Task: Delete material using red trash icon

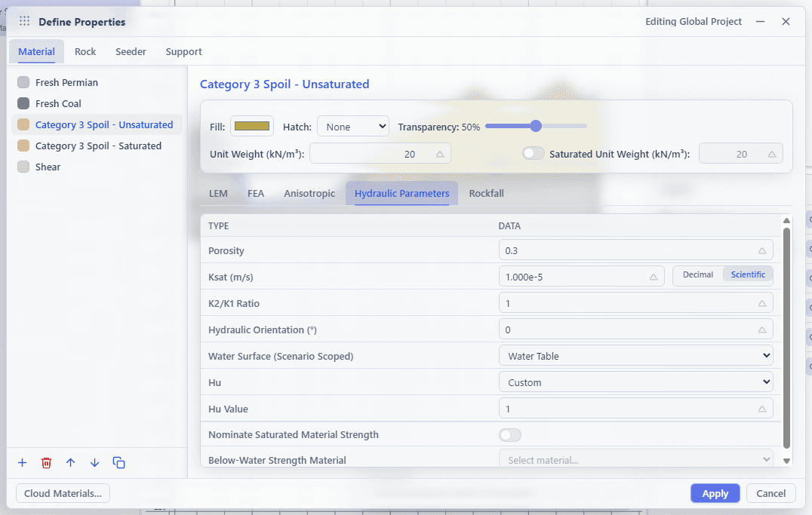Action: 46,463
